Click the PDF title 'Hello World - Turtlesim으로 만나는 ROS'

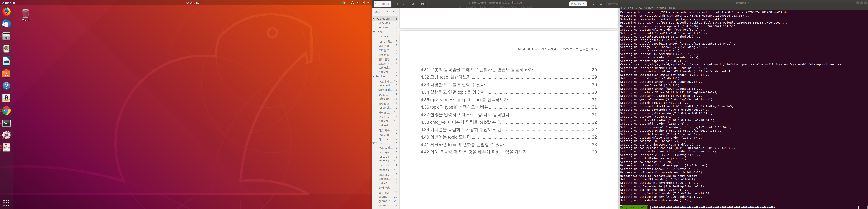point(496,3)
